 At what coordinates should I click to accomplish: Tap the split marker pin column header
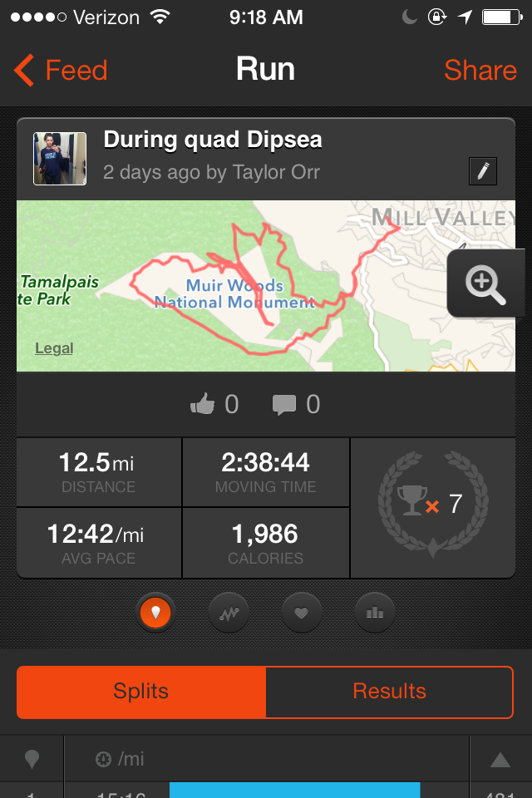pos(32,759)
